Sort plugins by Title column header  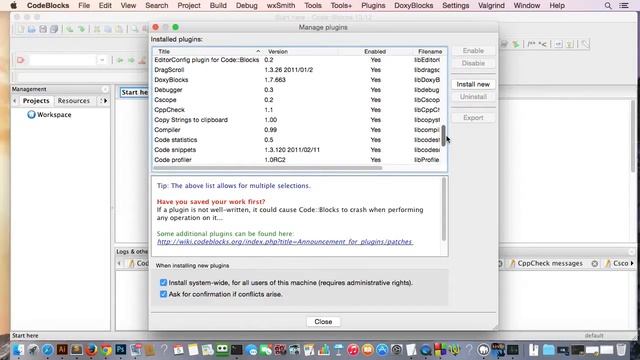pyautogui.click(x=208, y=51)
